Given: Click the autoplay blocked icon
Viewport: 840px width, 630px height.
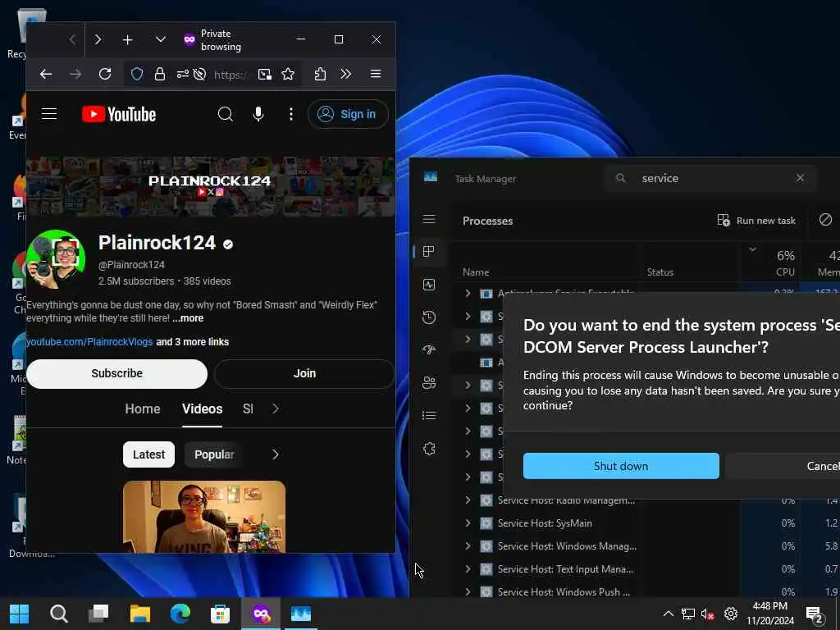Looking at the screenshot, I should (x=199, y=74).
